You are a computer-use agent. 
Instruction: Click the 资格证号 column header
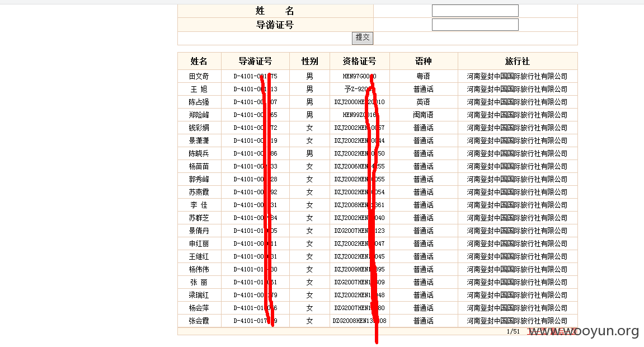point(359,61)
